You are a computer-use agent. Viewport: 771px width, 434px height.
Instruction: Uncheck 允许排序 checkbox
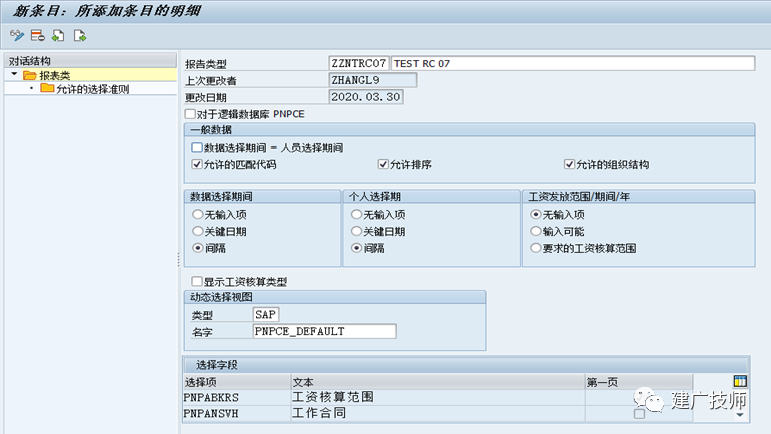coord(383,164)
